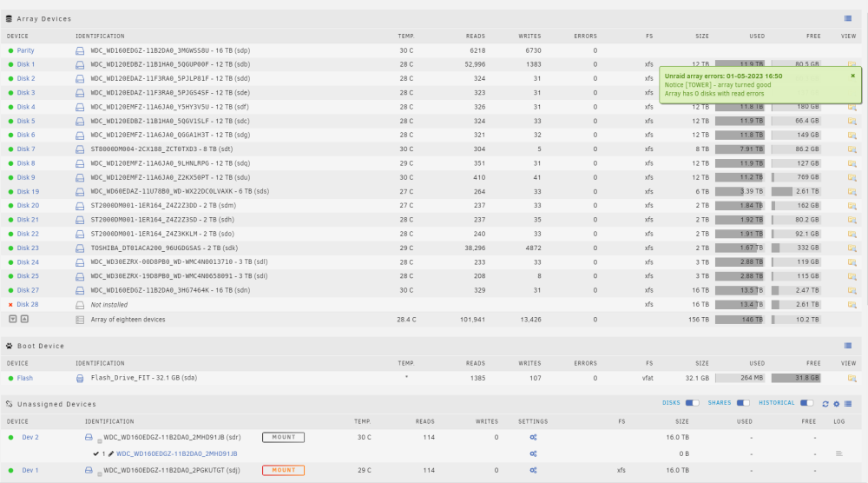Viewport: 868px width, 483px height.
Task: Open settings icon for Dev 1 row
Action: (x=533, y=470)
